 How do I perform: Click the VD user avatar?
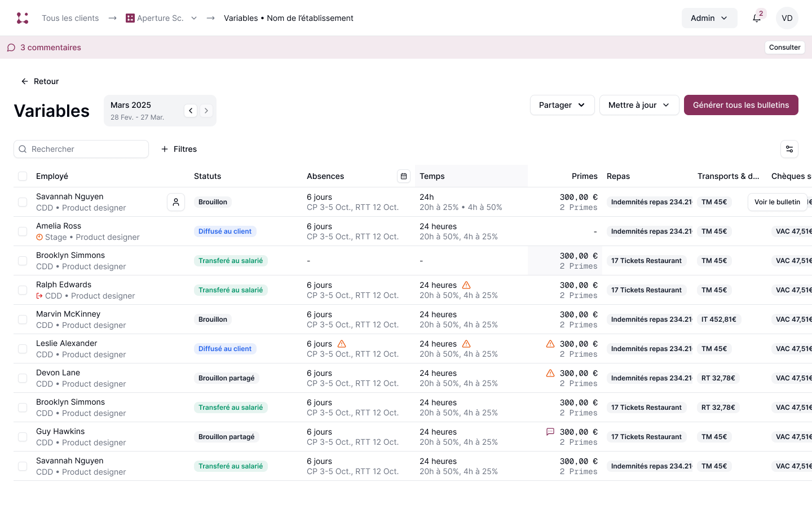point(787,17)
